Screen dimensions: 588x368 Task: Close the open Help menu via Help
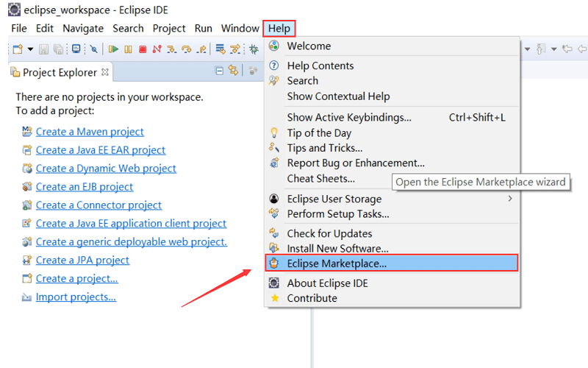(279, 29)
